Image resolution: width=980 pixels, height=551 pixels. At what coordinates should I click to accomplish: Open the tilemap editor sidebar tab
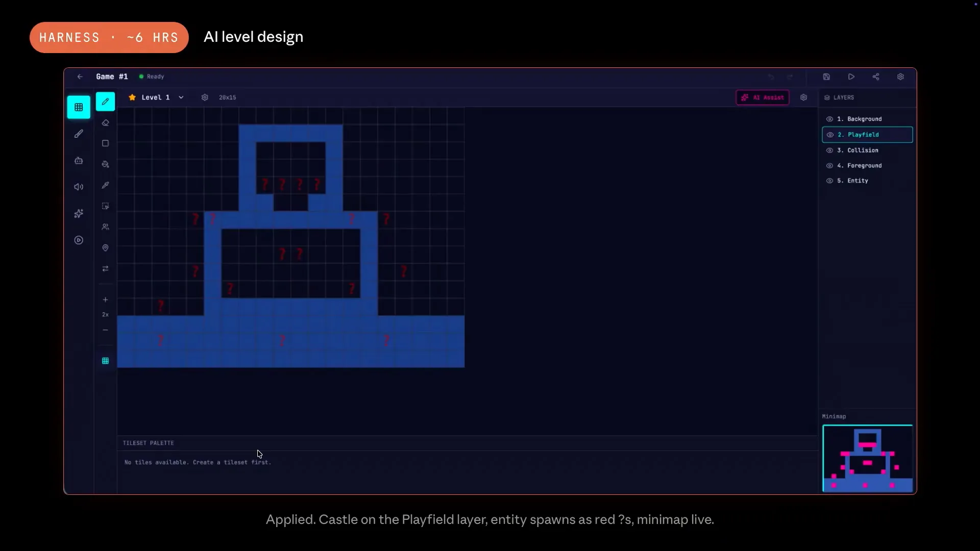(x=79, y=107)
